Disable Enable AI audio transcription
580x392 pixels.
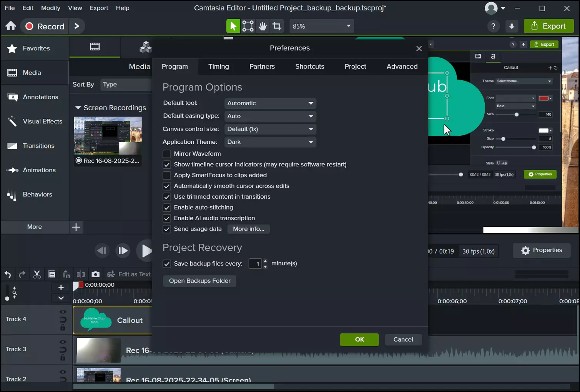[x=167, y=218]
